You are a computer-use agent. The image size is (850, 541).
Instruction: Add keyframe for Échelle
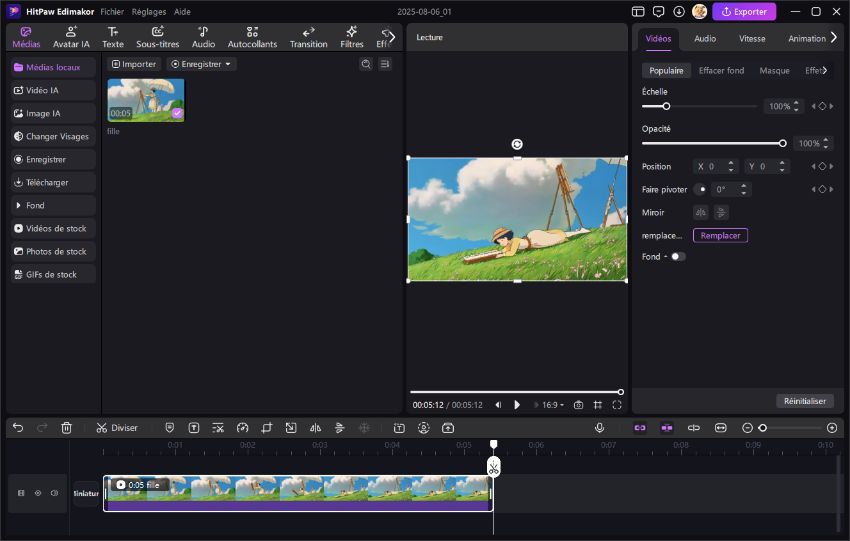[x=822, y=106]
